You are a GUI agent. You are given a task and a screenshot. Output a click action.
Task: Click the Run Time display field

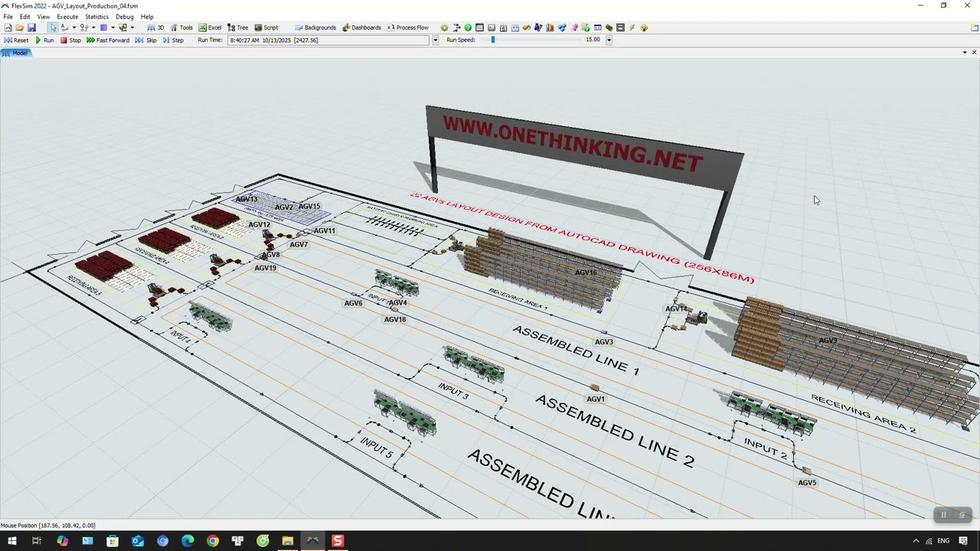point(329,40)
